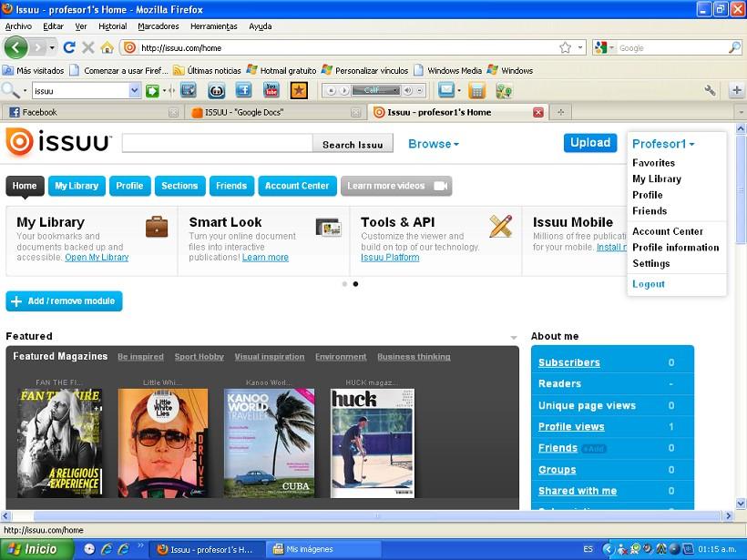Choose Settings in the Profesor1 menu
Screen dimensions: 747x560
click(650, 263)
